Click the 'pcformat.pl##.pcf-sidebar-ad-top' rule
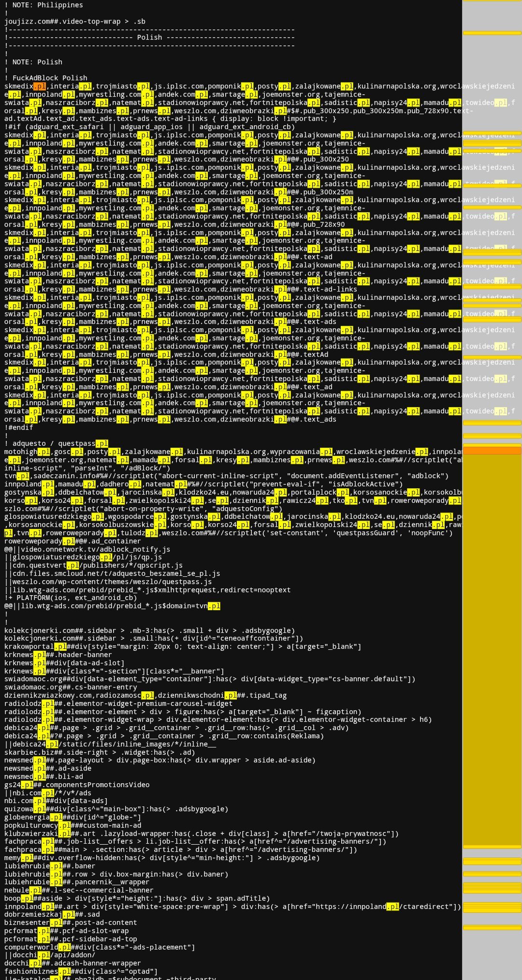This screenshot has width=522, height=980. (x=71, y=939)
